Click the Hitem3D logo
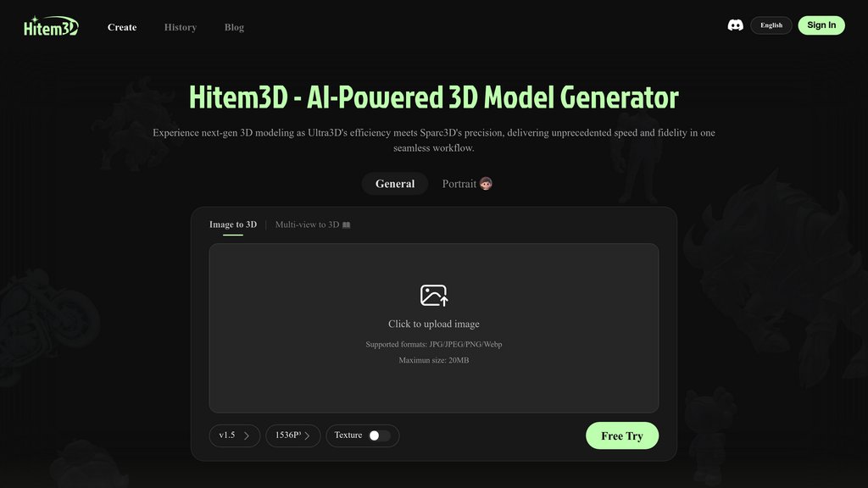Image resolution: width=868 pixels, height=488 pixels. [x=51, y=26]
